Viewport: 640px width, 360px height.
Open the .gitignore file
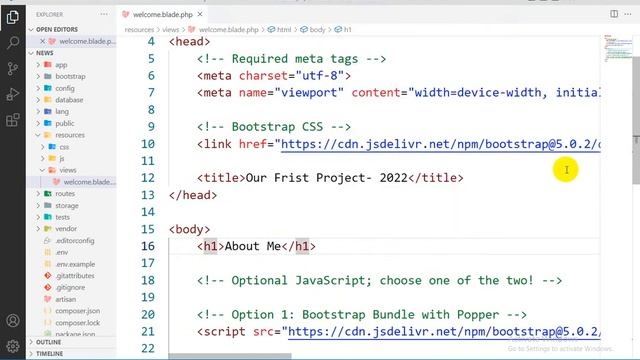pyautogui.click(x=70, y=287)
